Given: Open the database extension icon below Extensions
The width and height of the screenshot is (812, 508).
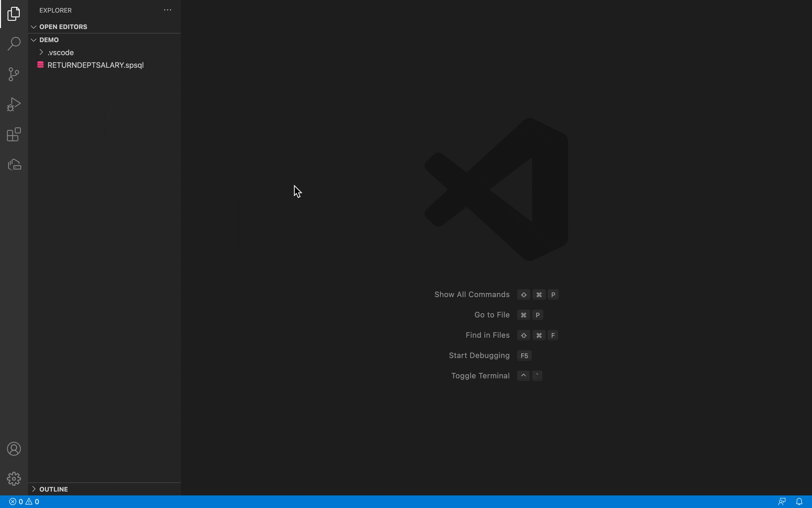Looking at the screenshot, I should pyautogui.click(x=14, y=164).
